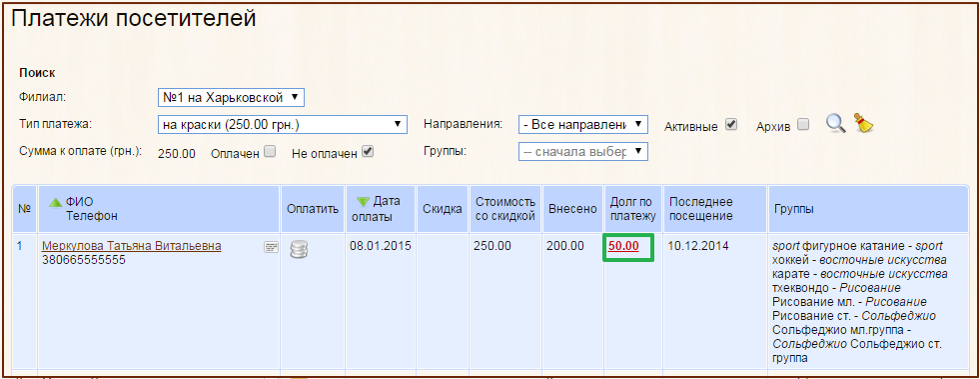Screen dimensions: 980x379
Task: Click the 50.00 debt link
Action: [x=623, y=246]
